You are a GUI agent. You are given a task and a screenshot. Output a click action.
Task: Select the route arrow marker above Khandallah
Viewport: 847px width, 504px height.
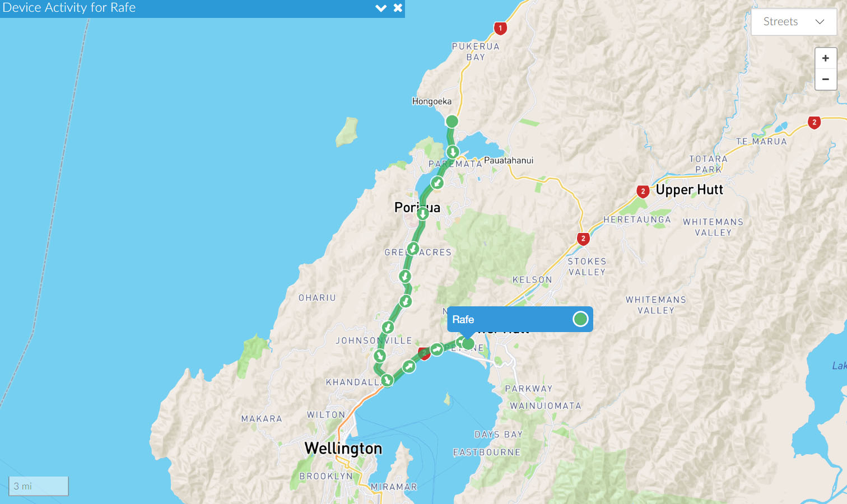pyautogui.click(x=380, y=356)
